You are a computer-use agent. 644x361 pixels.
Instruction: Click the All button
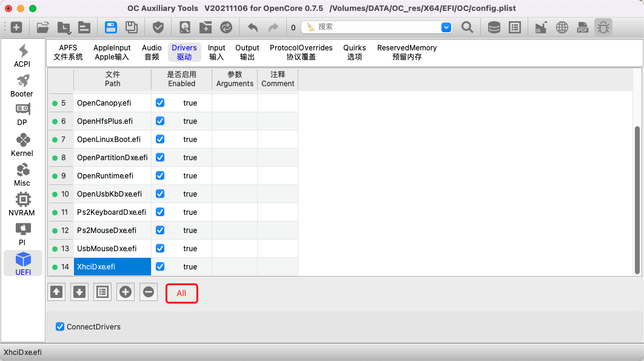pyautogui.click(x=181, y=293)
